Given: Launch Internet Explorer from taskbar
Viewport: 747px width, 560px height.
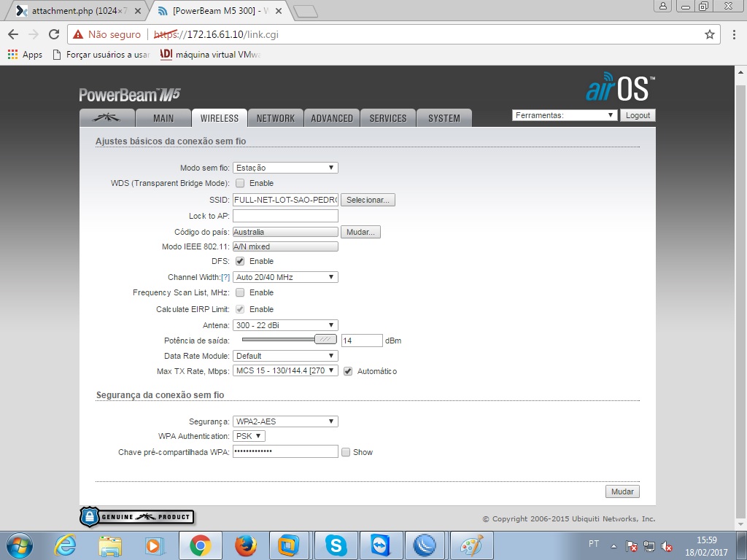Looking at the screenshot, I should tap(64, 545).
